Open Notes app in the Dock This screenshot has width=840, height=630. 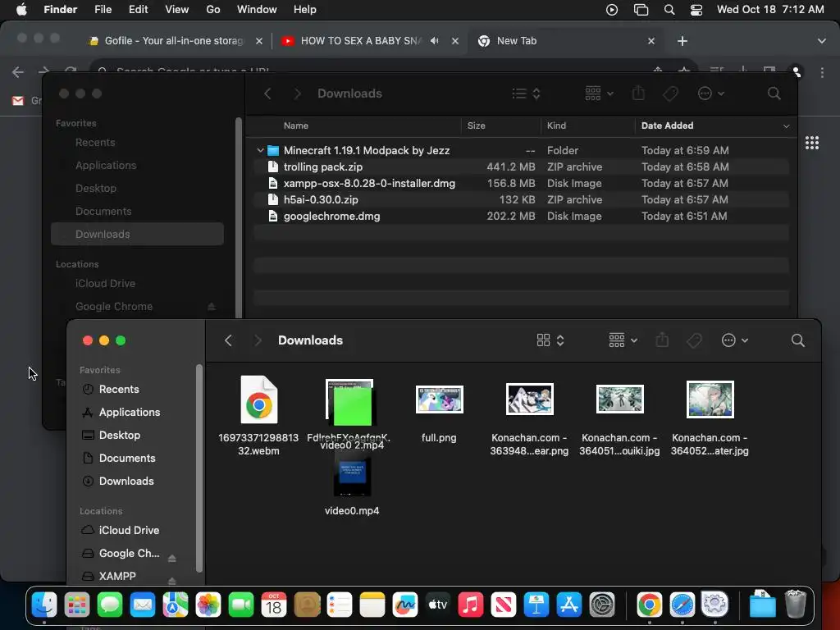click(372, 605)
